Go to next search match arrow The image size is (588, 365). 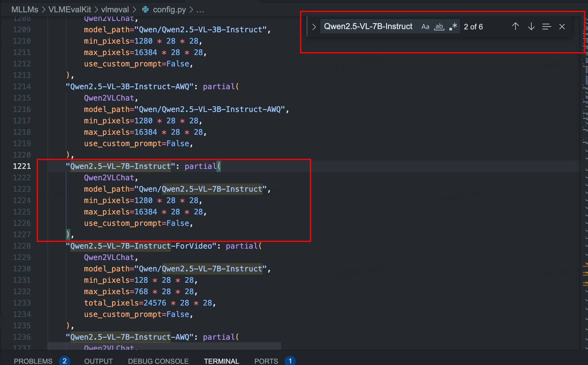point(531,27)
